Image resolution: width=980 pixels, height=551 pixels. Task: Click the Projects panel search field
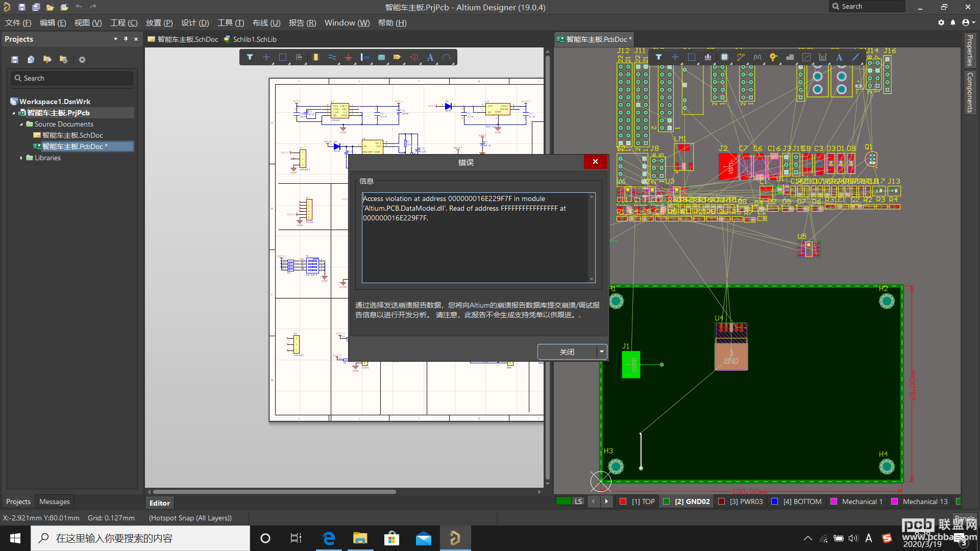(x=72, y=78)
